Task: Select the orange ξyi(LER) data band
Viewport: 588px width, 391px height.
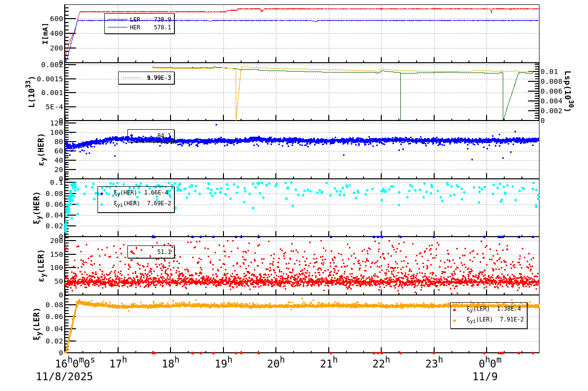Action: pos(294,305)
